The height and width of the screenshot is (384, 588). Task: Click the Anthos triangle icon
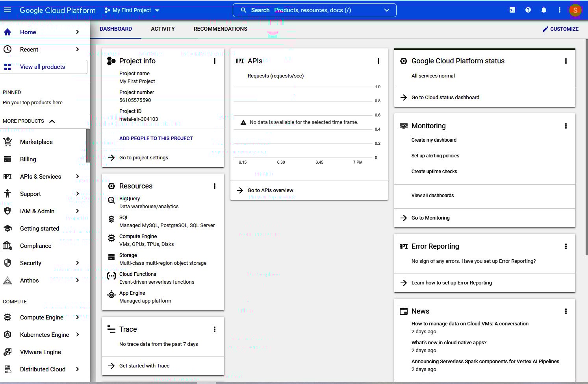pyautogui.click(x=7, y=281)
